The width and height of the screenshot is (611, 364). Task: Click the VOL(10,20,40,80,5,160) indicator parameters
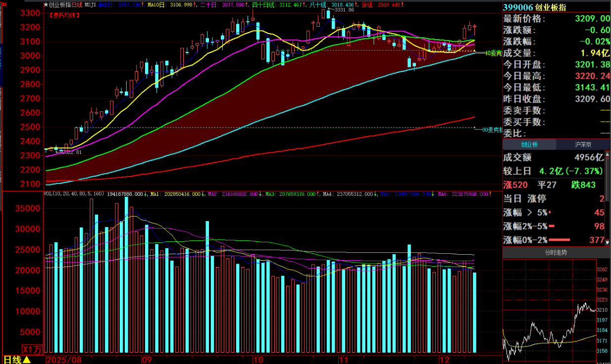(x=67, y=194)
